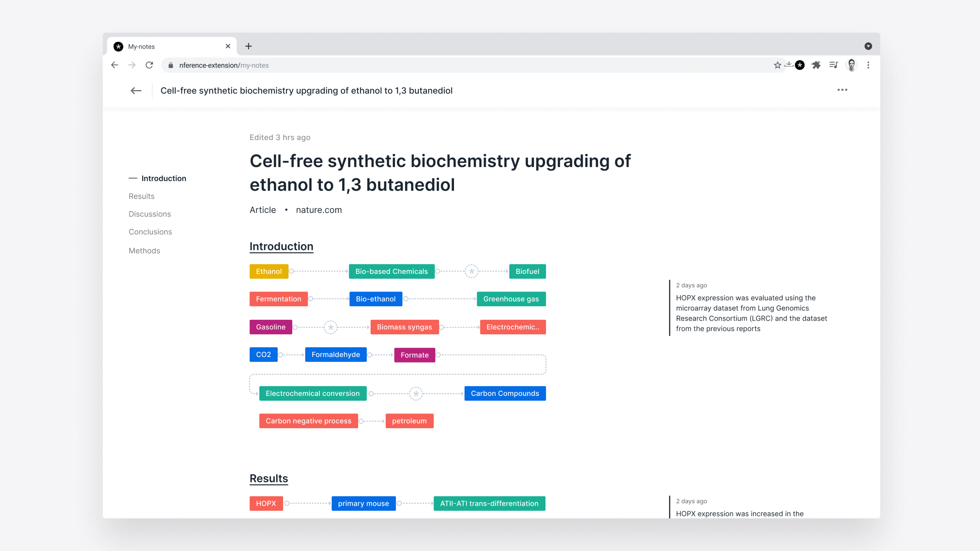Viewport: 980px width, 551px height.
Task: Open the three-dot note options menu
Action: [842, 90]
